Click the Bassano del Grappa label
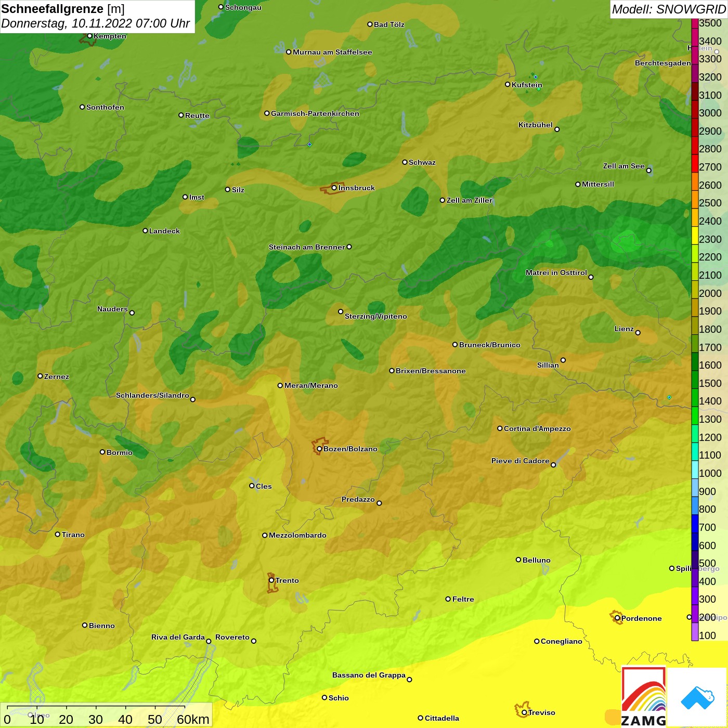The image size is (728, 728). [369, 675]
